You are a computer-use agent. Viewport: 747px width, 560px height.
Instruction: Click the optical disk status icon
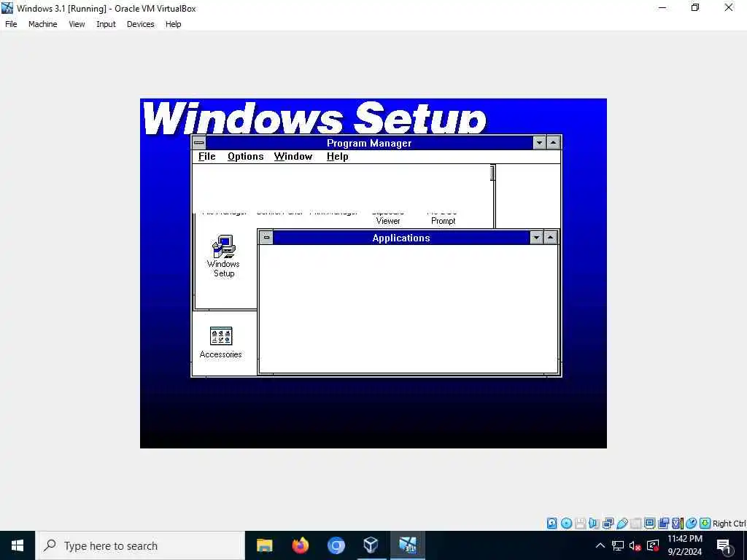tap(566, 524)
